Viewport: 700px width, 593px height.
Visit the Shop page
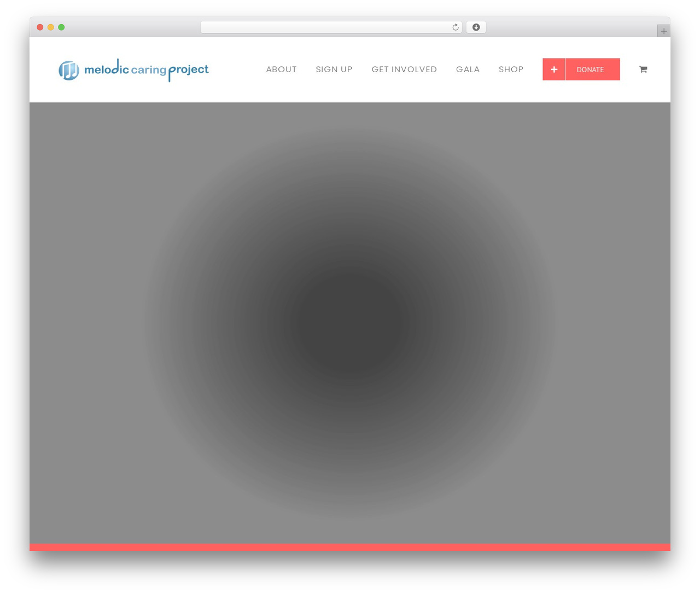tap(511, 69)
